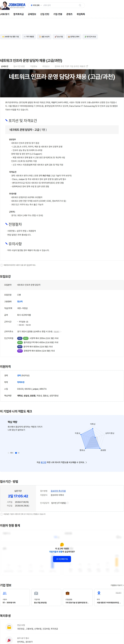Click the job posting banner image
The image size is (124, 644).
(x=62, y=83)
